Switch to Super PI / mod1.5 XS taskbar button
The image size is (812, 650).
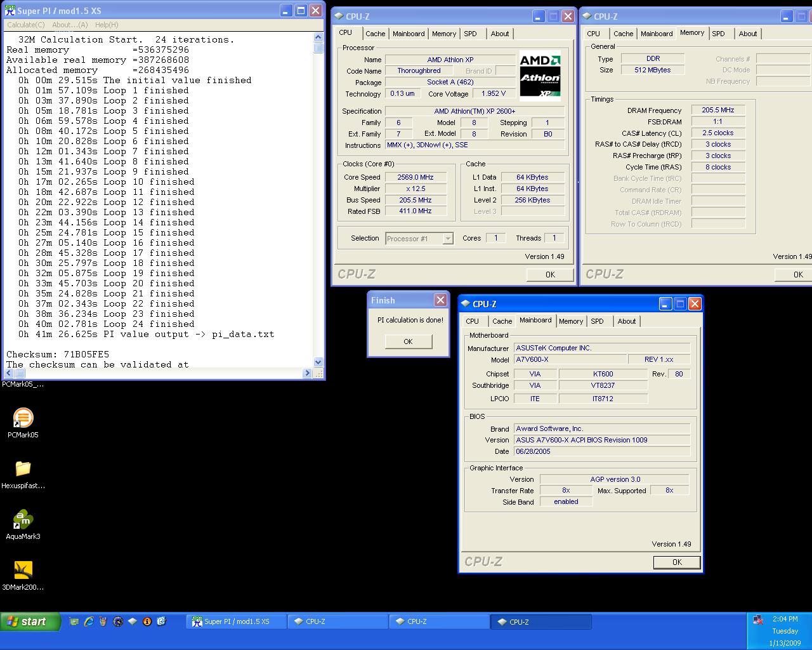237,622
